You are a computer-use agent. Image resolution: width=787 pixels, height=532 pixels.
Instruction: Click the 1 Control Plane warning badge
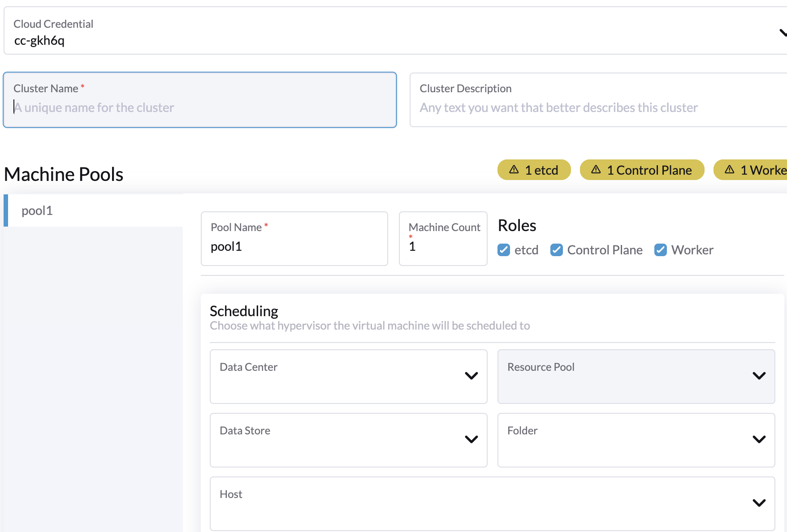[642, 170]
